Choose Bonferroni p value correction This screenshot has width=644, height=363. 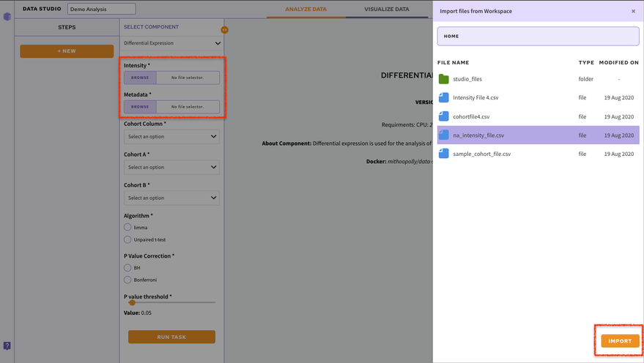tap(127, 280)
